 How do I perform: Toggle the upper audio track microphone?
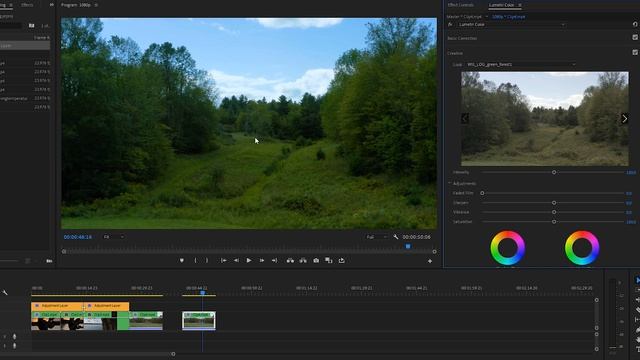click(14, 336)
